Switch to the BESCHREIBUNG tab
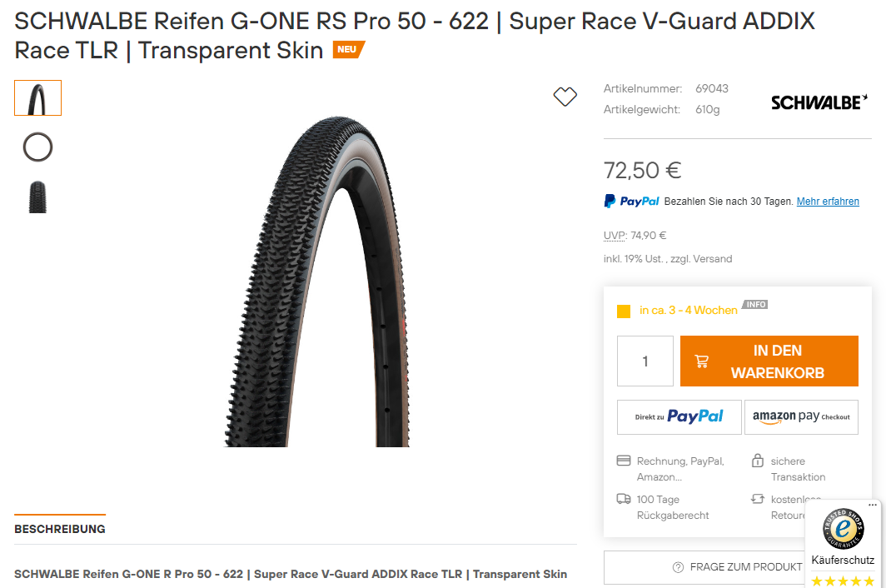The height and width of the screenshot is (588, 886). 60,529
